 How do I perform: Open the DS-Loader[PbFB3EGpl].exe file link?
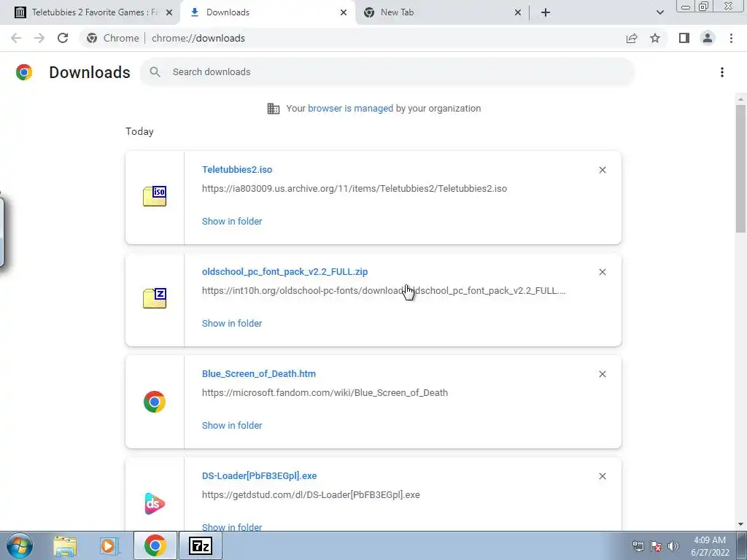point(259,475)
